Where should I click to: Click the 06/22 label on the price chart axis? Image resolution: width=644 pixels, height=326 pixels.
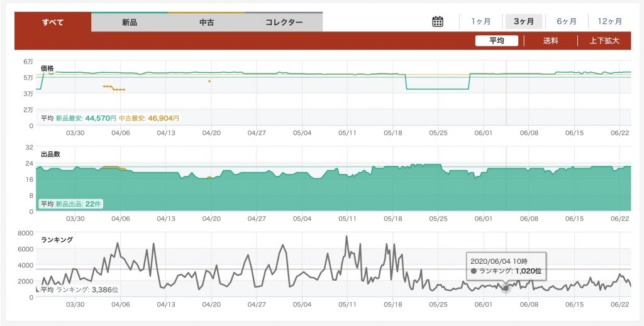click(620, 133)
